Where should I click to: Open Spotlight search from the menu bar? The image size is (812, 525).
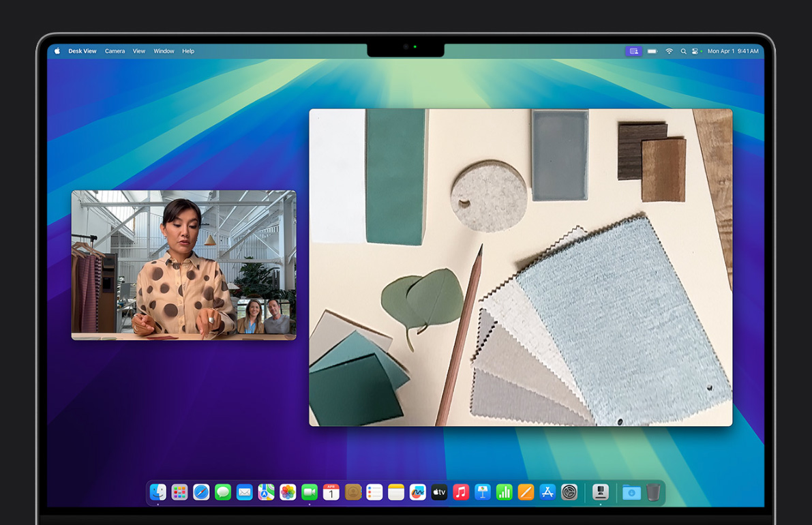[684, 50]
